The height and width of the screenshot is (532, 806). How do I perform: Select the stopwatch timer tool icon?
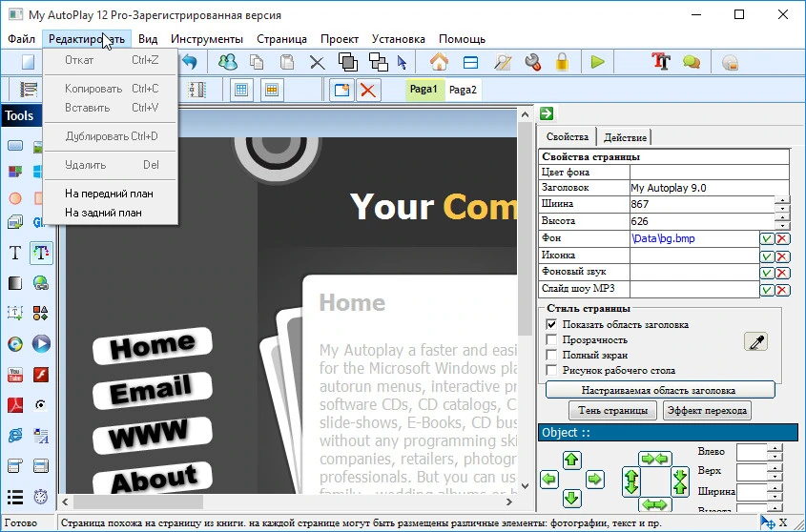(x=41, y=497)
